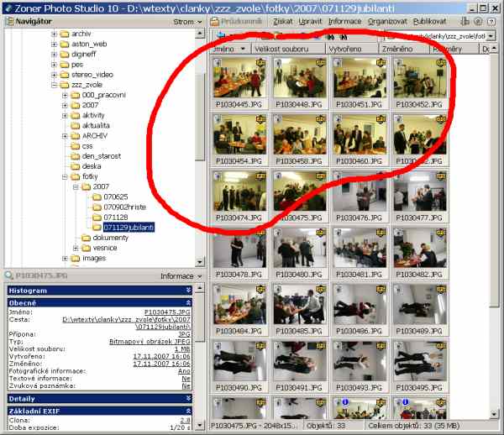Open the Informace panel dropdown
The width and height of the screenshot is (504, 435).
pos(181,275)
